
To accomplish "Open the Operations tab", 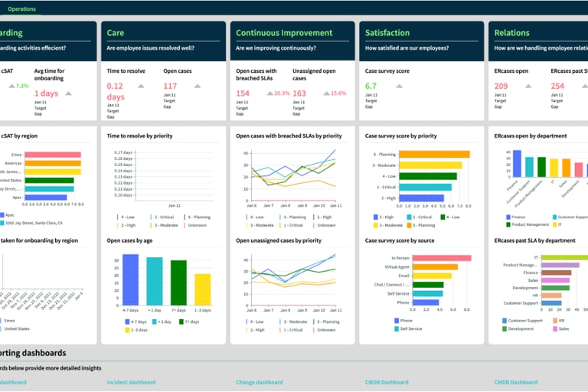I will click(21, 9).
